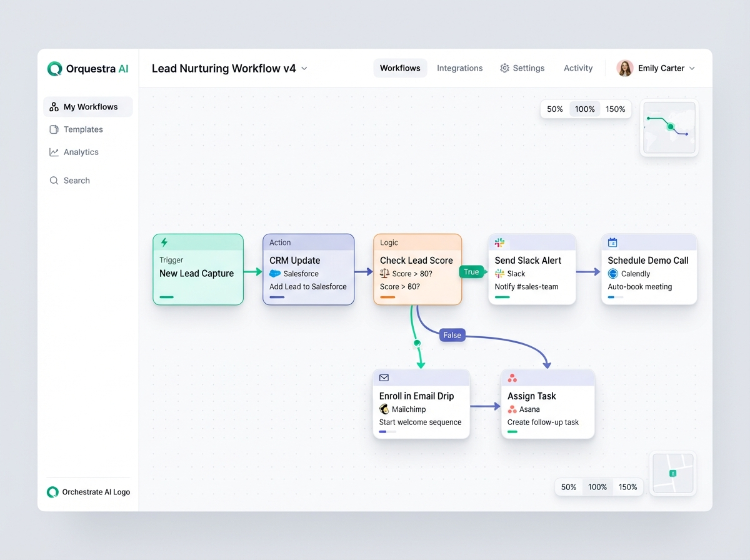The width and height of the screenshot is (750, 560).
Task: Click the Search magnifier icon
Action: coord(54,181)
